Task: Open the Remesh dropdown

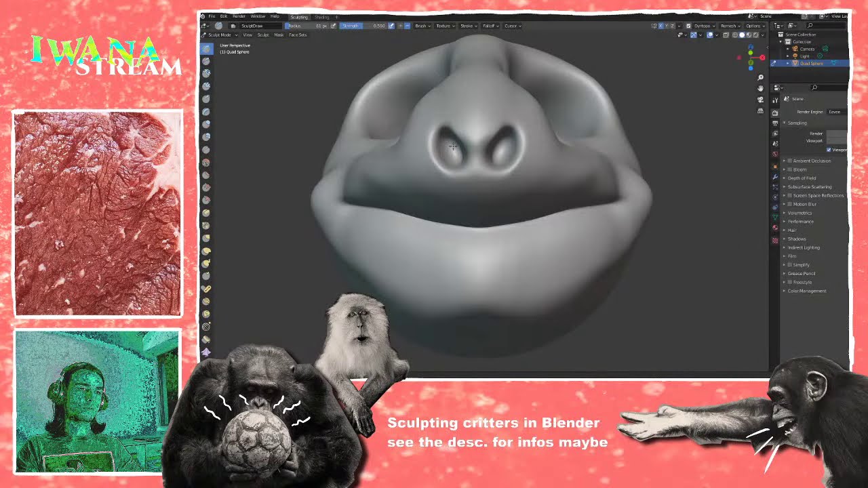Action: pyautogui.click(x=730, y=26)
